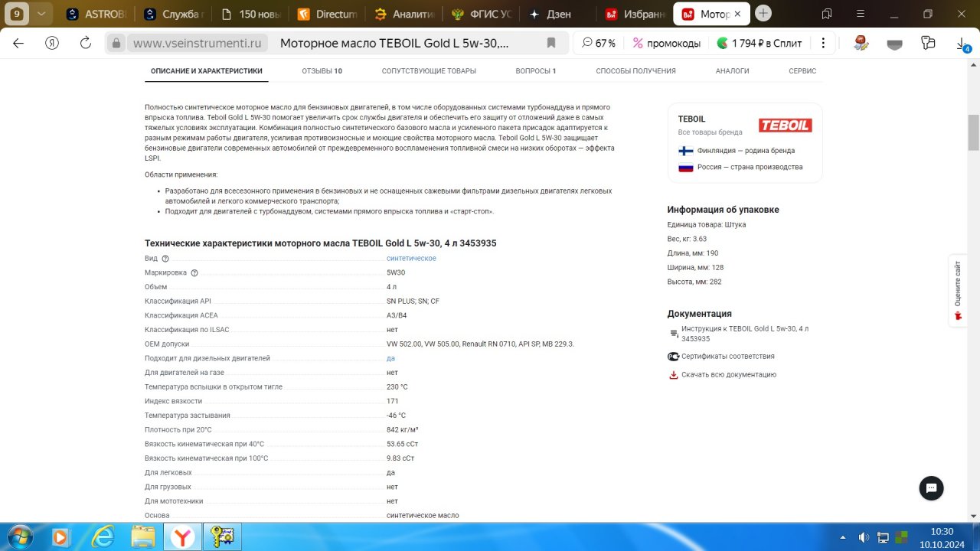The width and height of the screenshot is (980, 551).
Task: Open the 67% zoom level control
Action: tap(599, 43)
